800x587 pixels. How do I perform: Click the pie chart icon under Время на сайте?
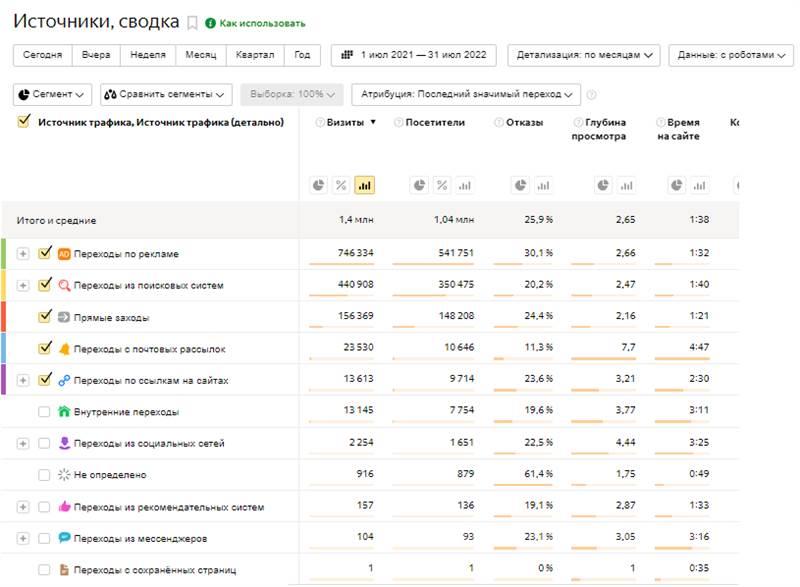676,185
